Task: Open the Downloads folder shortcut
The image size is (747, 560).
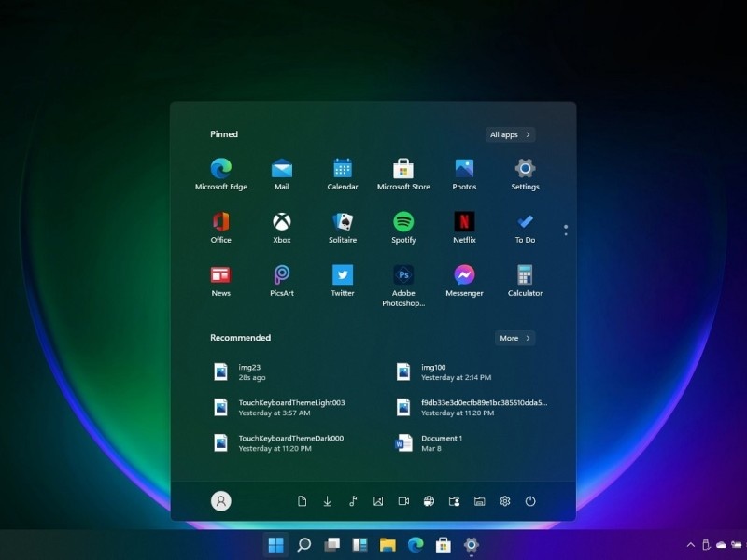Action: tap(327, 501)
